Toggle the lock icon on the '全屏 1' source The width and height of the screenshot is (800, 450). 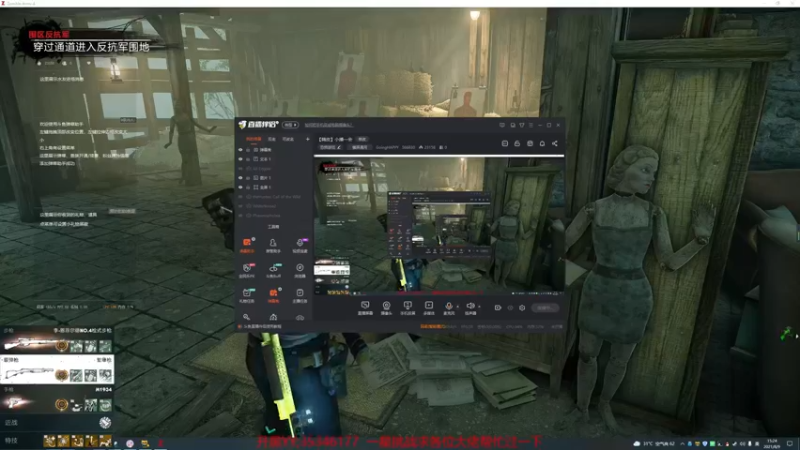tap(248, 187)
